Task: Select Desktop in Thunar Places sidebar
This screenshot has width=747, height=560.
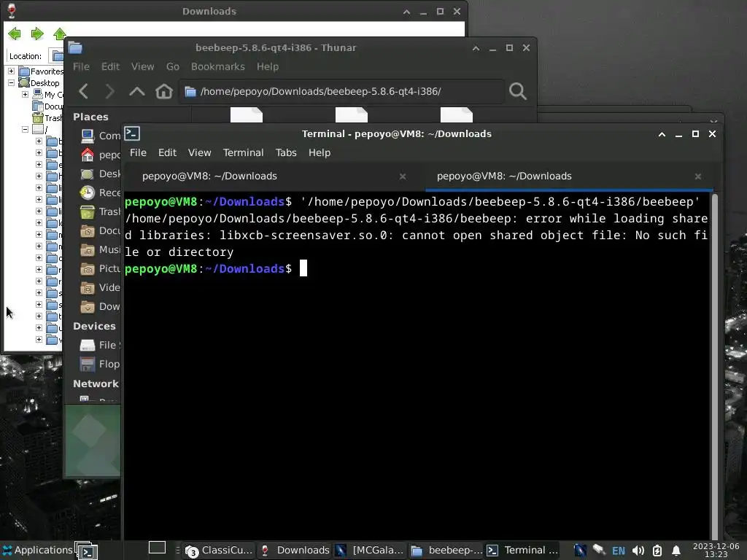Action: point(100,174)
